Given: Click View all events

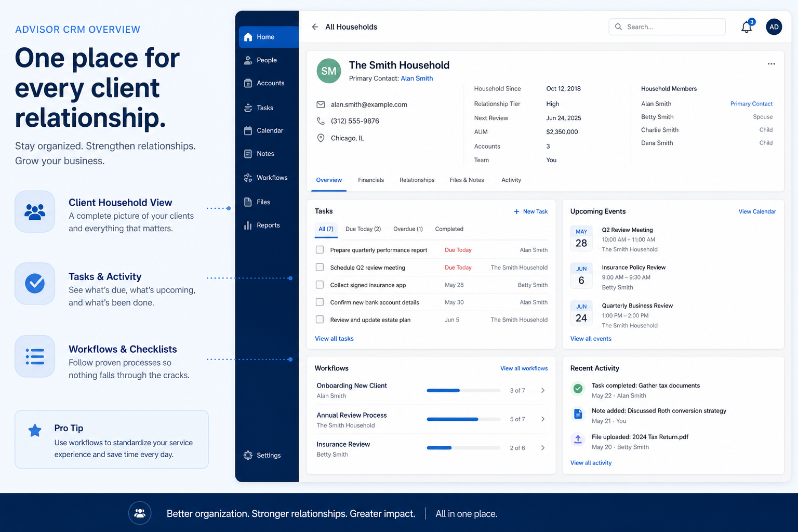Looking at the screenshot, I should point(591,339).
